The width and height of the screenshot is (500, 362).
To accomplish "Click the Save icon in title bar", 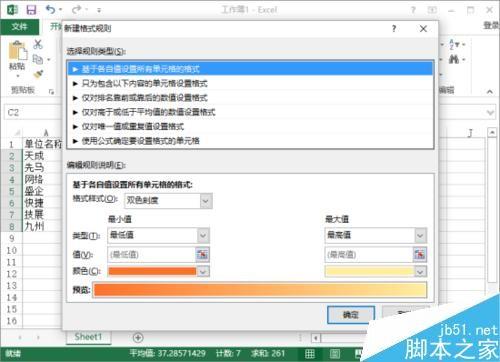I will (31, 10).
